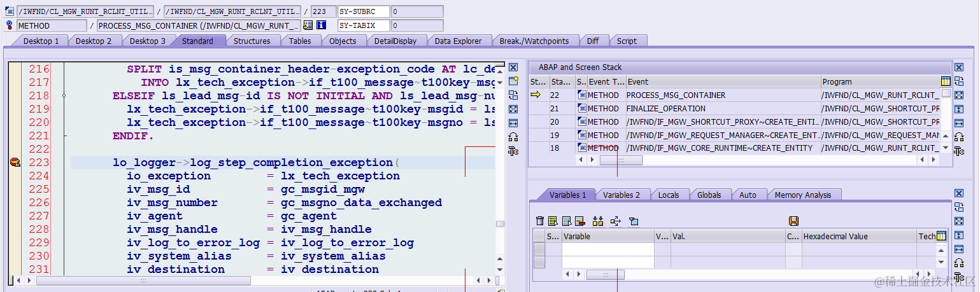Click ABAP Stack vertical scroll down arrow
The width and height of the screenshot is (980, 292).
pyautogui.click(x=946, y=147)
